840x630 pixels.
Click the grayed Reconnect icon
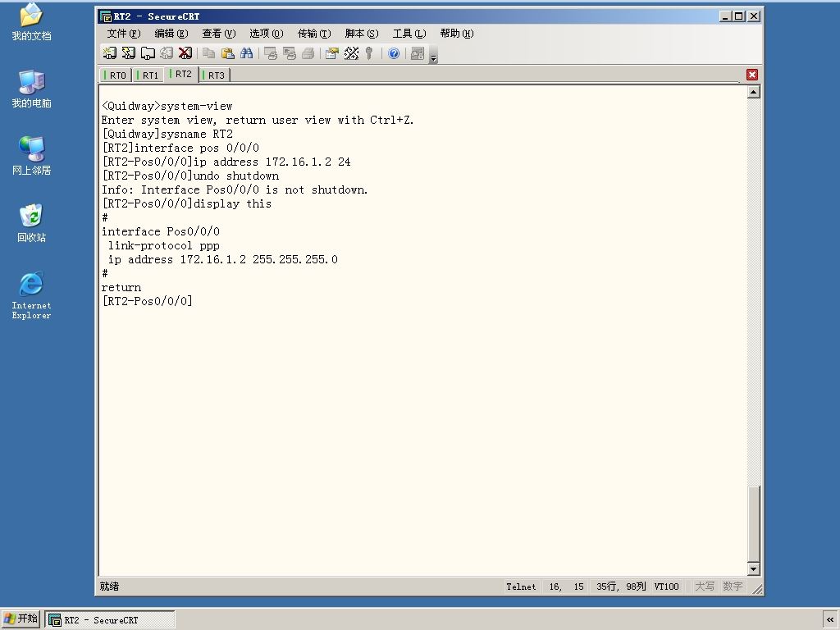[167, 53]
